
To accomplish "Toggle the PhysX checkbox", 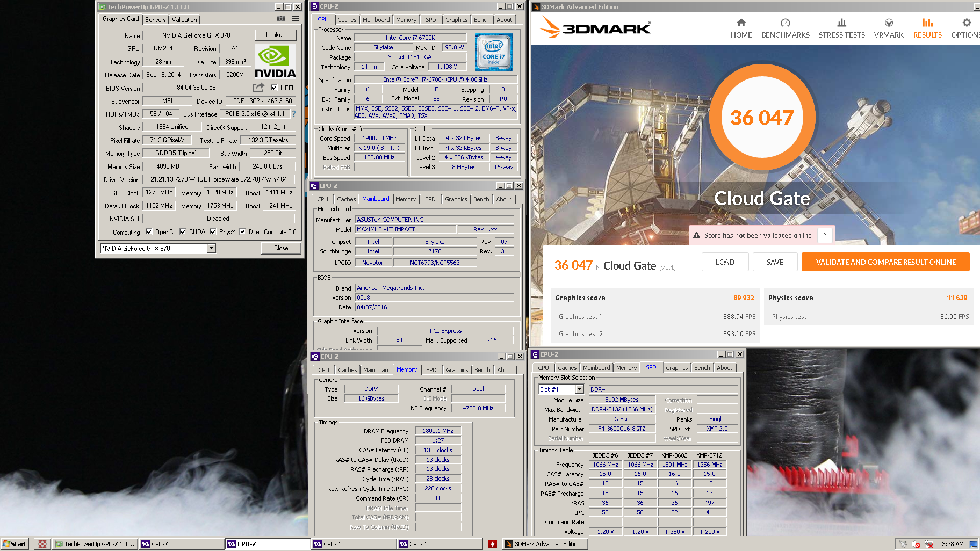I will point(213,232).
